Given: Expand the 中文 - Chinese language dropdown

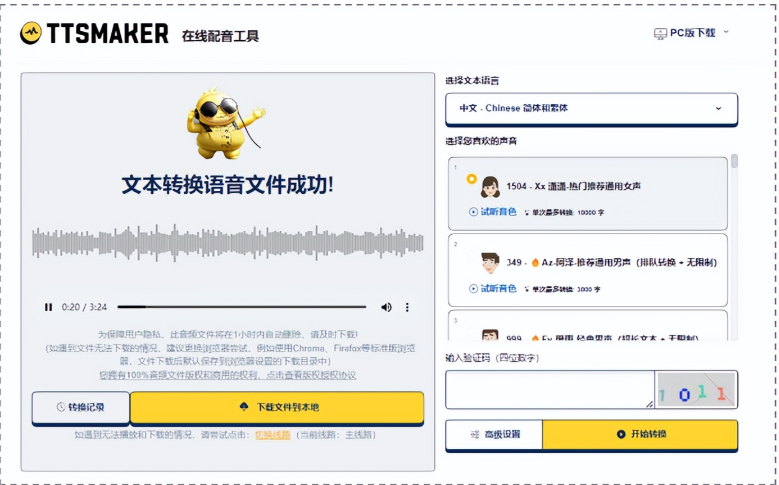Looking at the screenshot, I should (x=591, y=108).
